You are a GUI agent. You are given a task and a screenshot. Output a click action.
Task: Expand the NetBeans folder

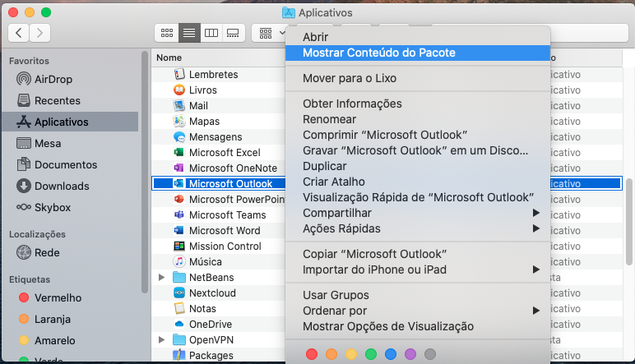pyautogui.click(x=161, y=278)
